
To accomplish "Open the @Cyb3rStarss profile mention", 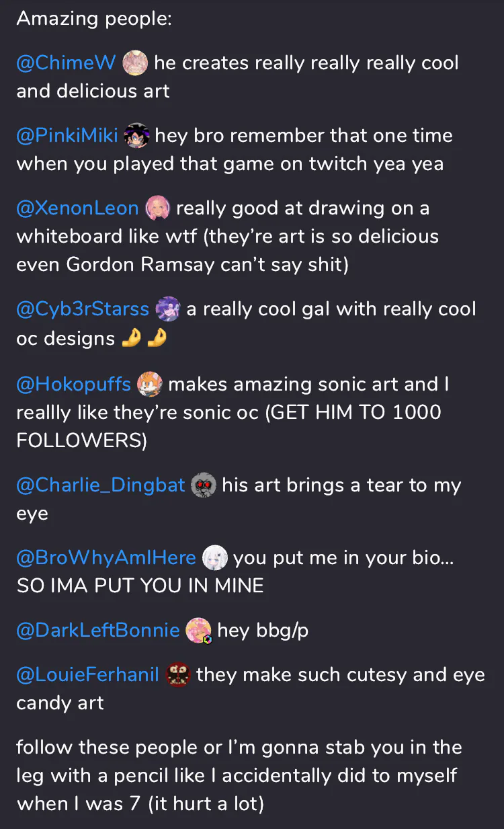I will tap(83, 309).
